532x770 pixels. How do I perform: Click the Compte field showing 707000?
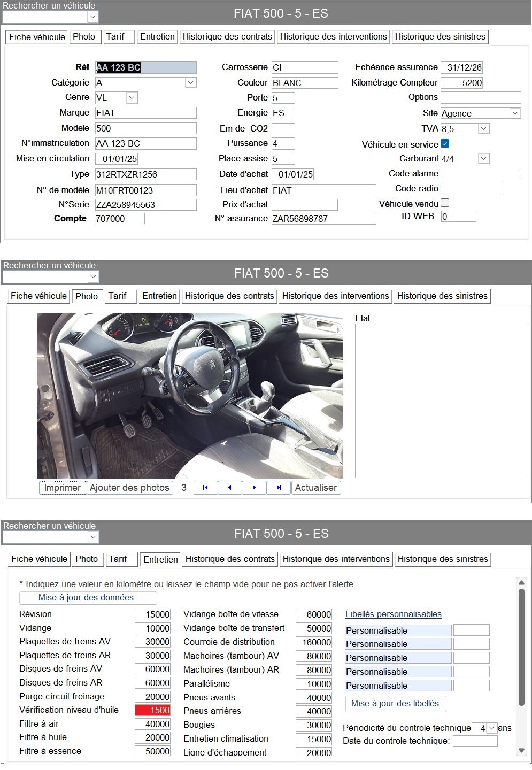click(x=120, y=219)
